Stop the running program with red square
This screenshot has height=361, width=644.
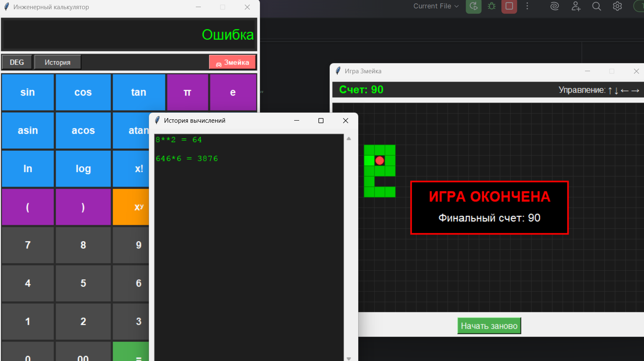(509, 6)
